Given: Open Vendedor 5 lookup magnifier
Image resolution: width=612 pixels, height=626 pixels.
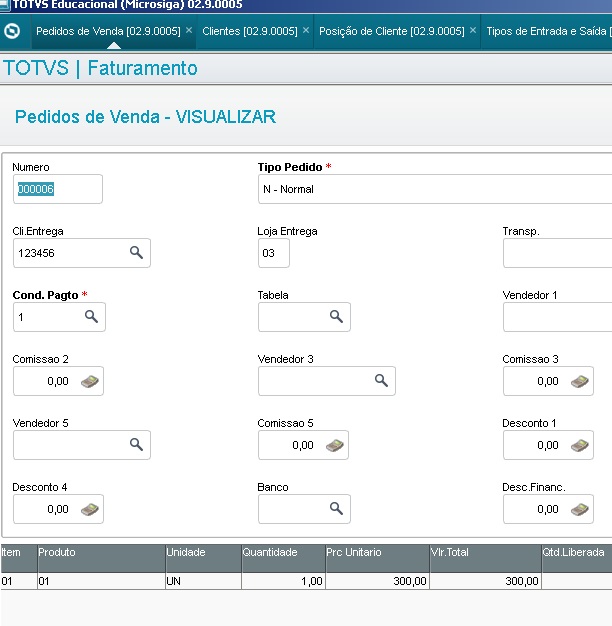Looking at the screenshot, I should [136, 444].
